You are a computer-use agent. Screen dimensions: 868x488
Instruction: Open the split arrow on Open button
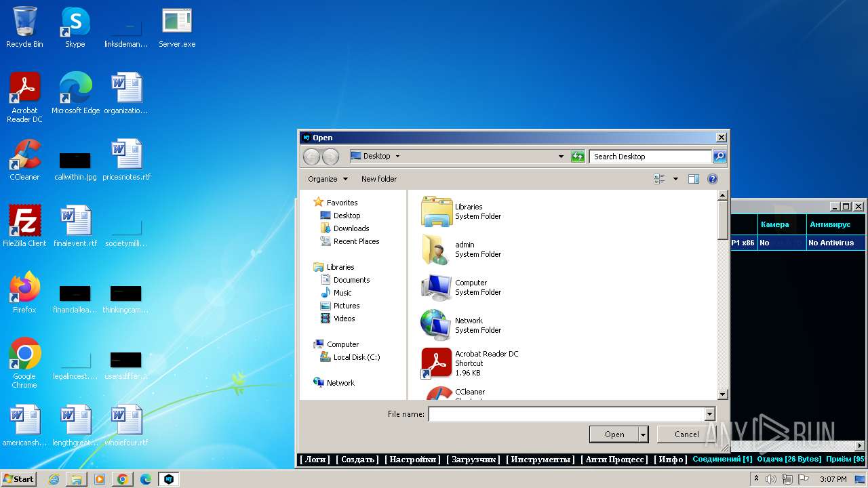(x=643, y=434)
